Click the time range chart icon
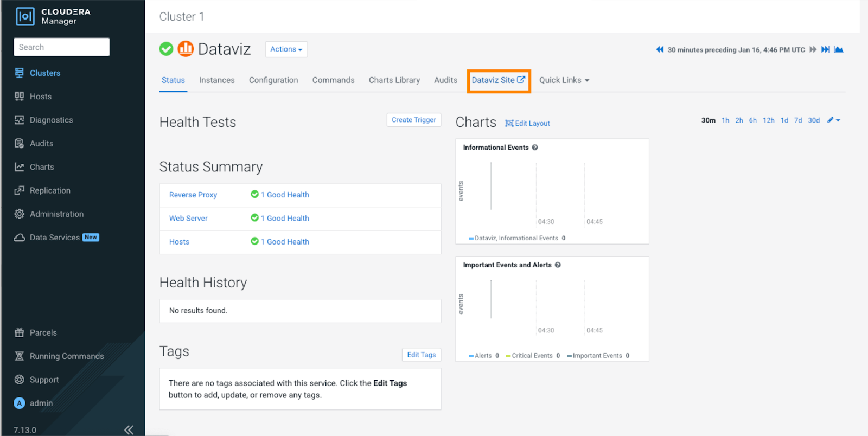This screenshot has height=436, width=868. pos(839,49)
